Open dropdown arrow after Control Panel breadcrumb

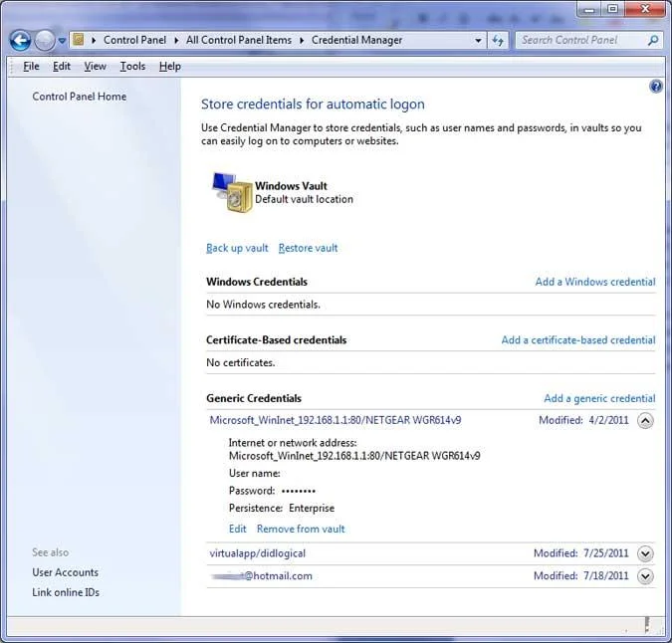(176, 40)
